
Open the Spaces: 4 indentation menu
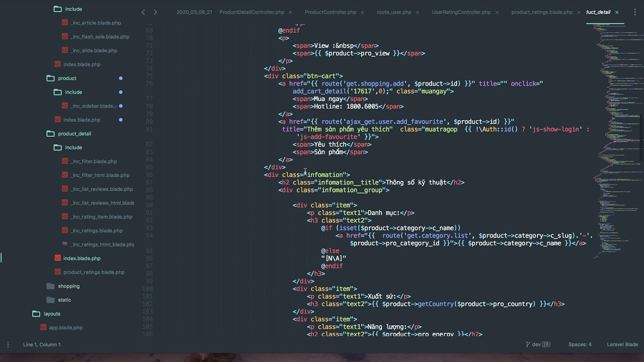pyautogui.click(x=580, y=344)
